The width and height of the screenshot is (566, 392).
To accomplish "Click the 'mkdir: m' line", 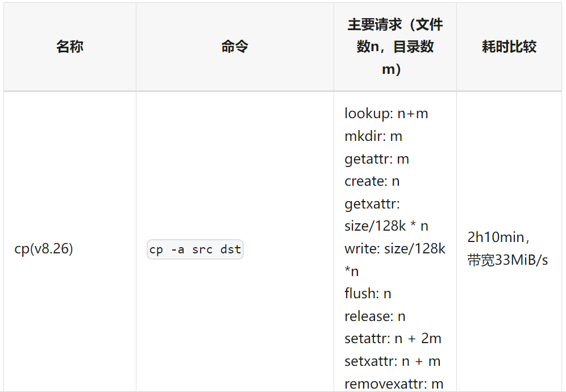I will (x=373, y=136).
